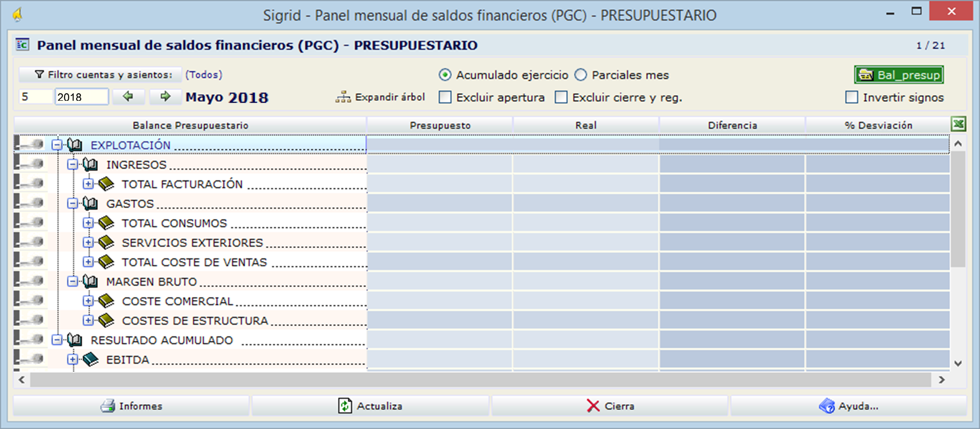Click the Actualiza button
The image size is (980, 429).
pyautogui.click(x=370, y=406)
